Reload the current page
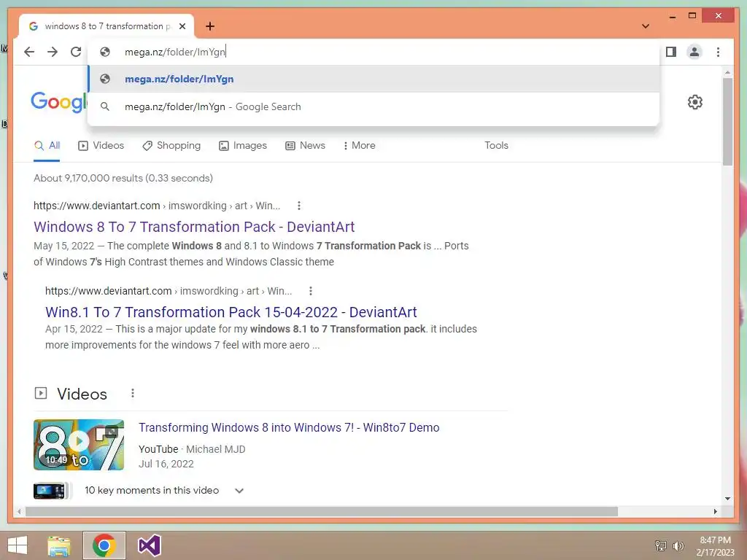Screen dimensions: 747x560 click(76, 52)
